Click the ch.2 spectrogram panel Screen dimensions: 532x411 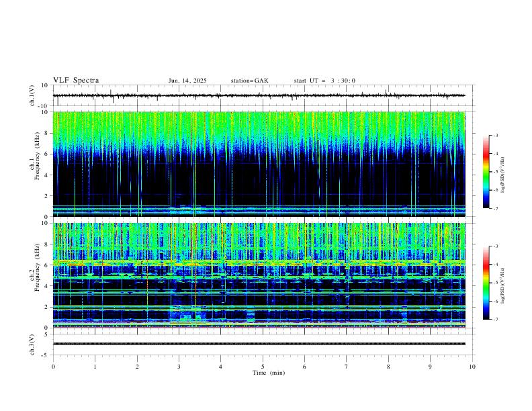259,275
